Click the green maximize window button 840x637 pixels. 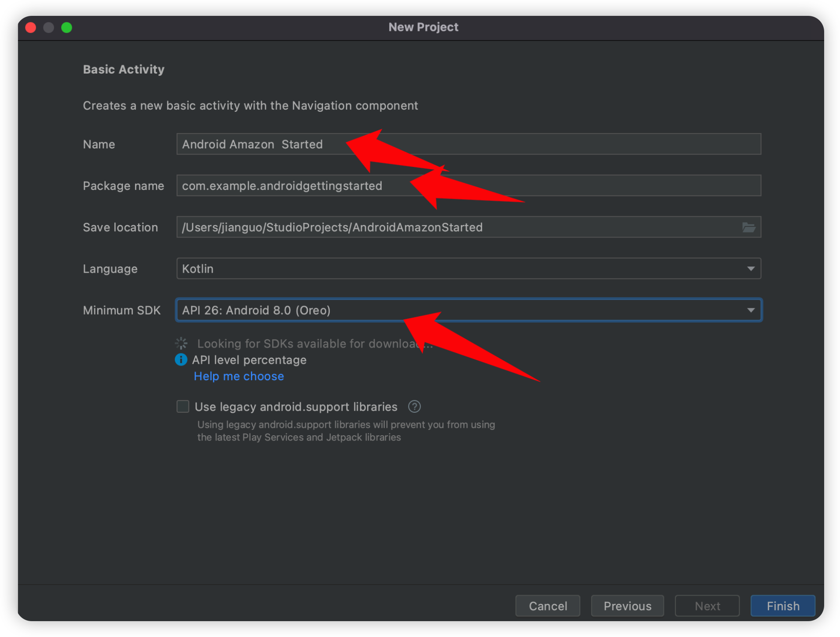pos(66,27)
